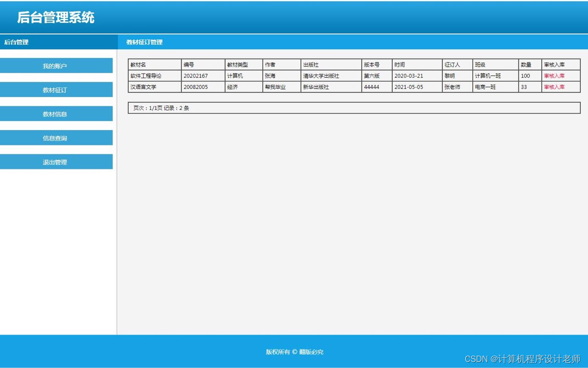Click 审核入库 link for 汉语言文学
The height and width of the screenshot is (368, 588).
point(554,87)
